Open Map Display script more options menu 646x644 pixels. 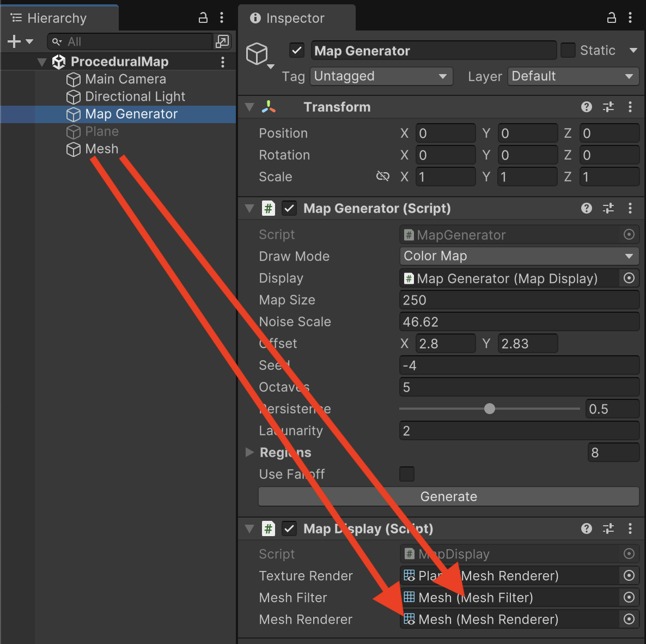pos(630,528)
